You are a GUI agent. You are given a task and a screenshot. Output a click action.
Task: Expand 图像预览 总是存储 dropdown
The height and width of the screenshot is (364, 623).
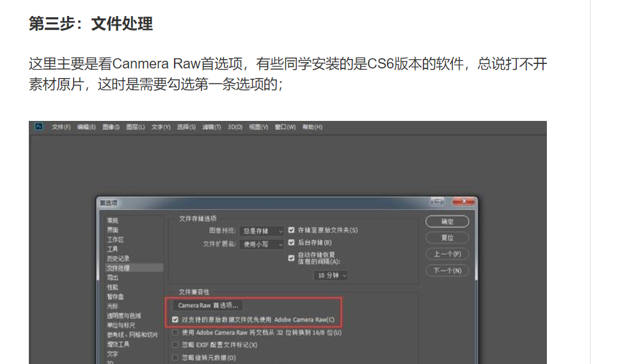(262, 231)
